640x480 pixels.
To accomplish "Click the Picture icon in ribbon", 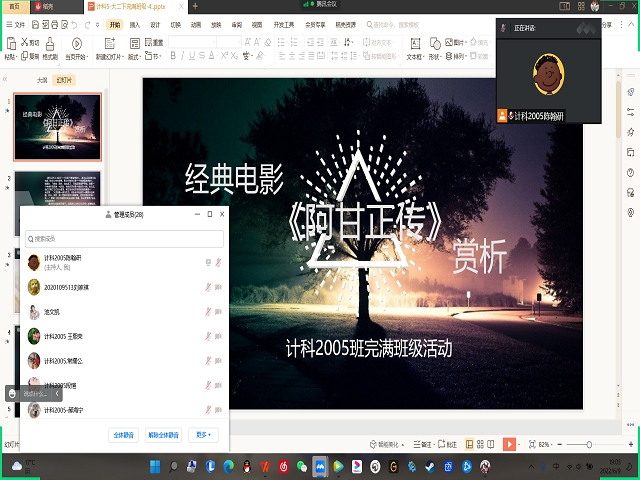I will pos(449,42).
